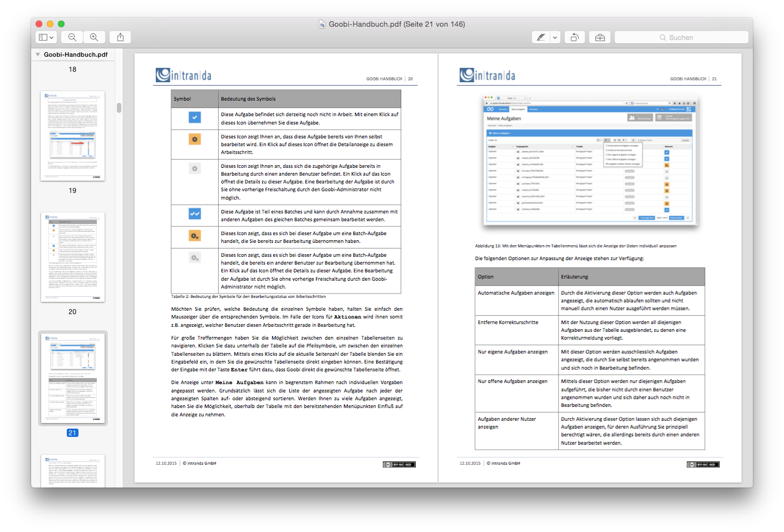Click the blue page label 21 in sidebar
The height and width of the screenshot is (532, 784).
pos(72,432)
